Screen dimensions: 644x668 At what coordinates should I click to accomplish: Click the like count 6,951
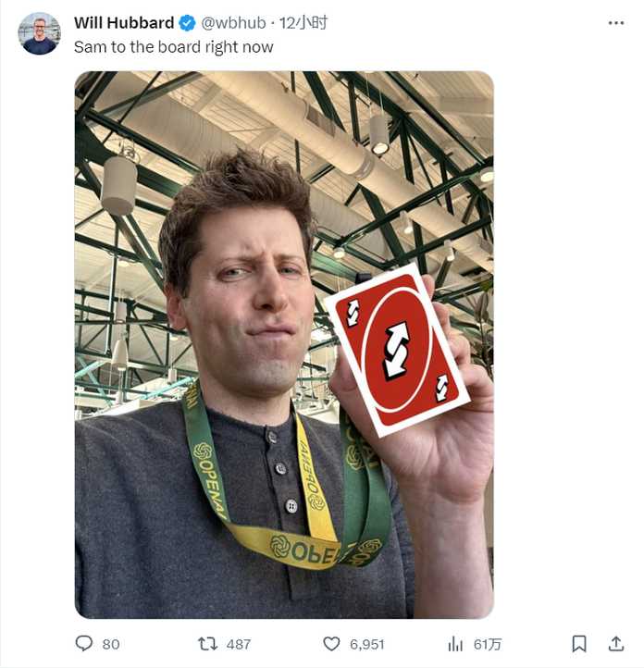coord(367,644)
